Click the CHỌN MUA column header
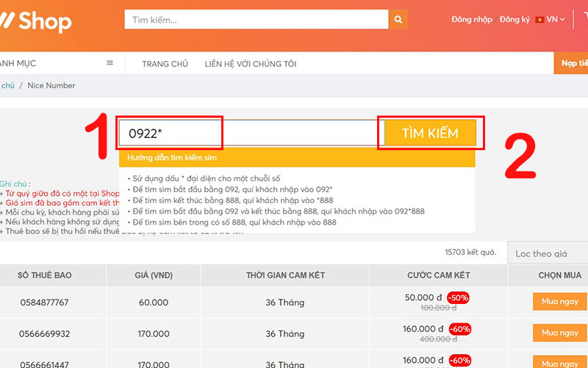Image resolution: width=588 pixels, height=368 pixels. pyautogui.click(x=560, y=275)
